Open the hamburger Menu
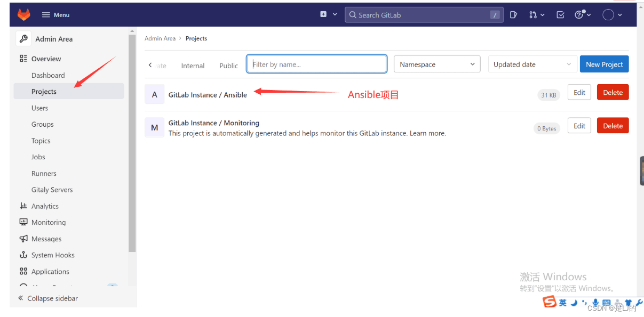The height and width of the screenshot is (317, 644). (x=56, y=15)
